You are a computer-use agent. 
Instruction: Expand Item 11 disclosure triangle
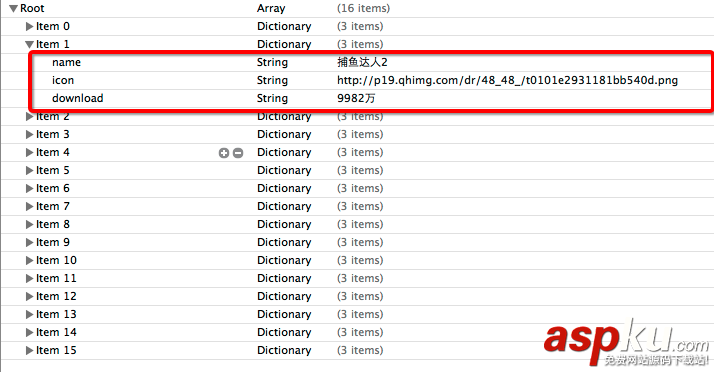tap(29, 278)
